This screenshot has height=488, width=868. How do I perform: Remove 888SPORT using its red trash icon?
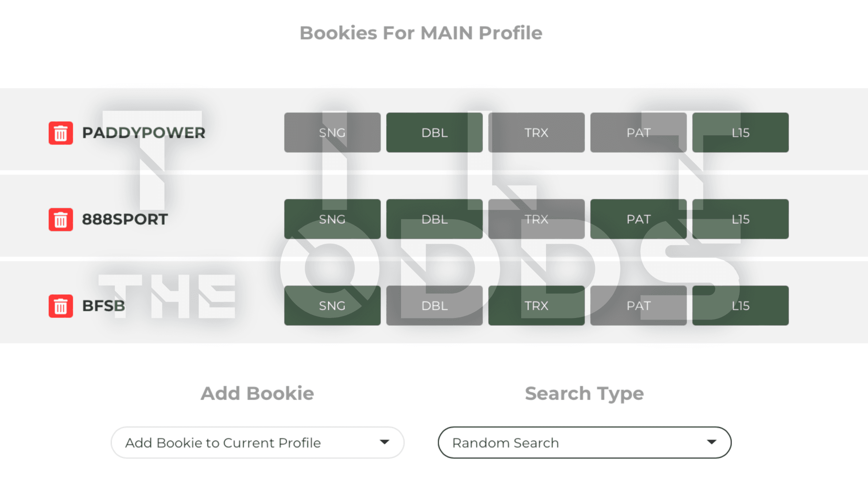tap(60, 219)
